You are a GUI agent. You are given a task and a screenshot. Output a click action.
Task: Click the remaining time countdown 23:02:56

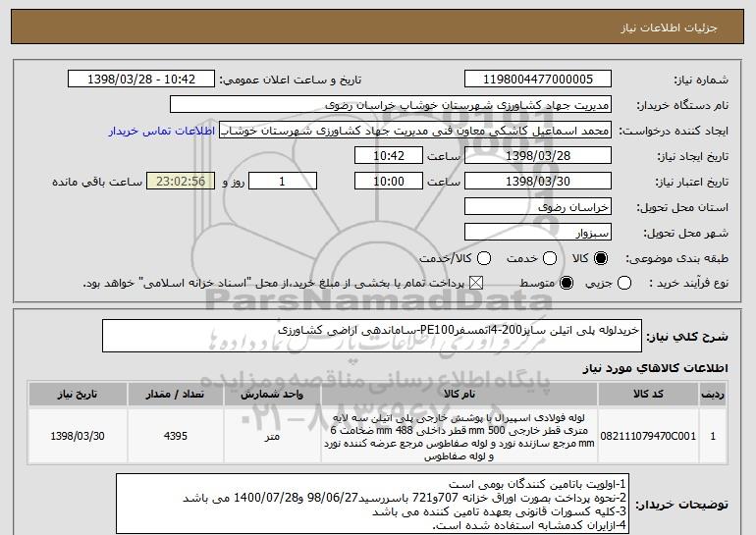pos(181,182)
